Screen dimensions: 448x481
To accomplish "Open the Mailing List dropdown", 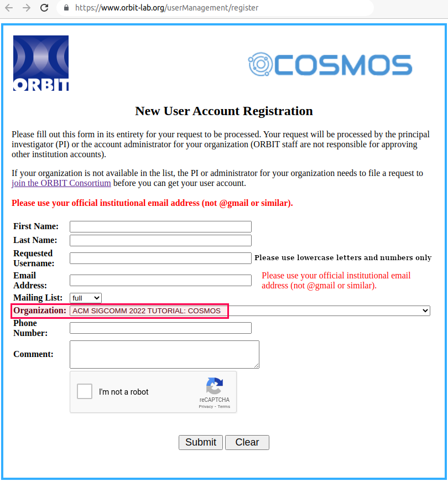I will 85,298.
